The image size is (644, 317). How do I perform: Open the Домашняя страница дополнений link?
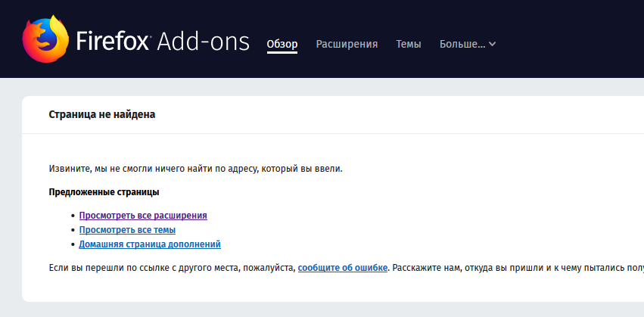pyautogui.click(x=150, y=244)
